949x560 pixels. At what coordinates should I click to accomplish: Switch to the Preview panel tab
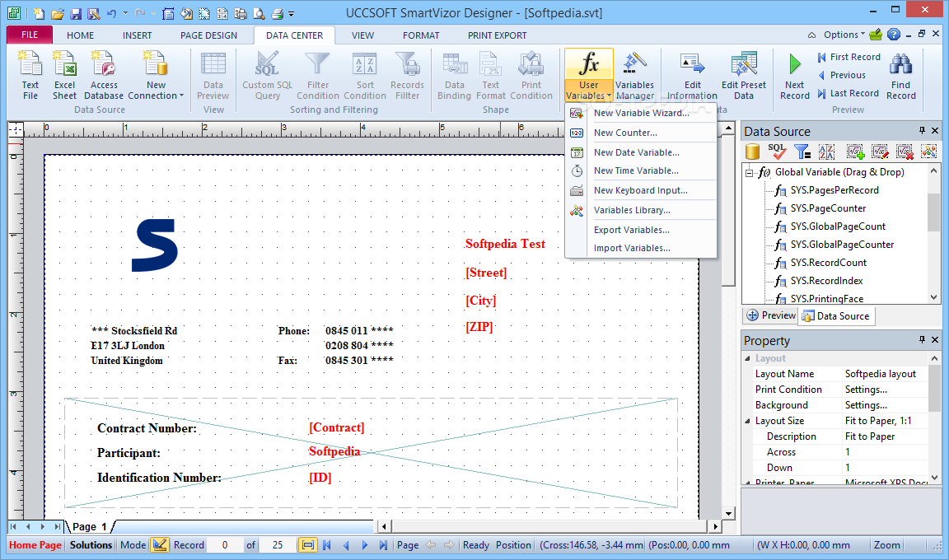pos(771,315)
